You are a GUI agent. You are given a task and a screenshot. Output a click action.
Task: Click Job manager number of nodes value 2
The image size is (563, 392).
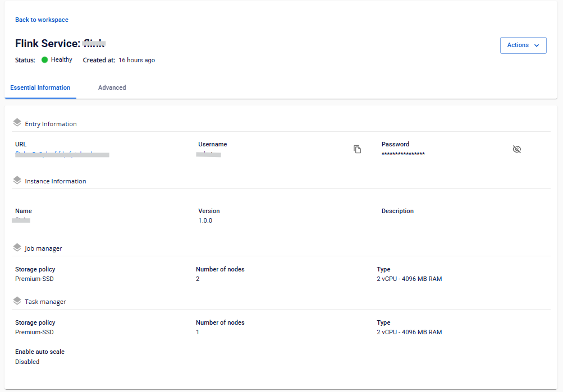tap(198, 279)
